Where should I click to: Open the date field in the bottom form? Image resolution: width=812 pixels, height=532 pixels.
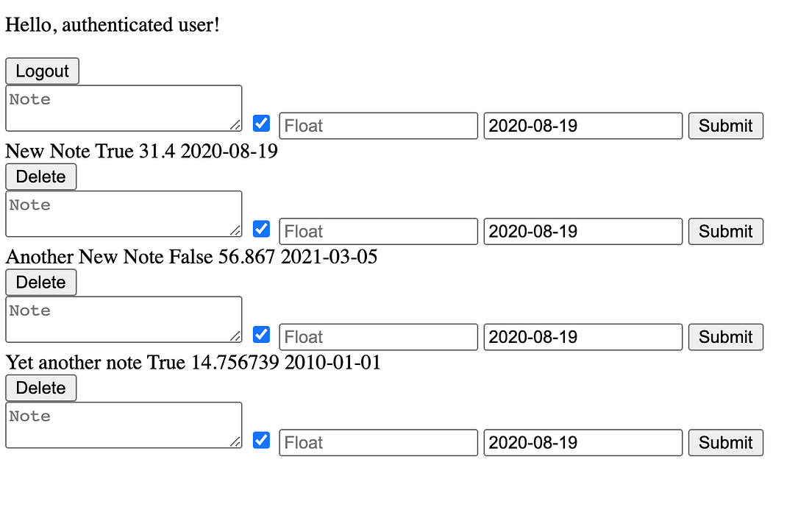583,442
